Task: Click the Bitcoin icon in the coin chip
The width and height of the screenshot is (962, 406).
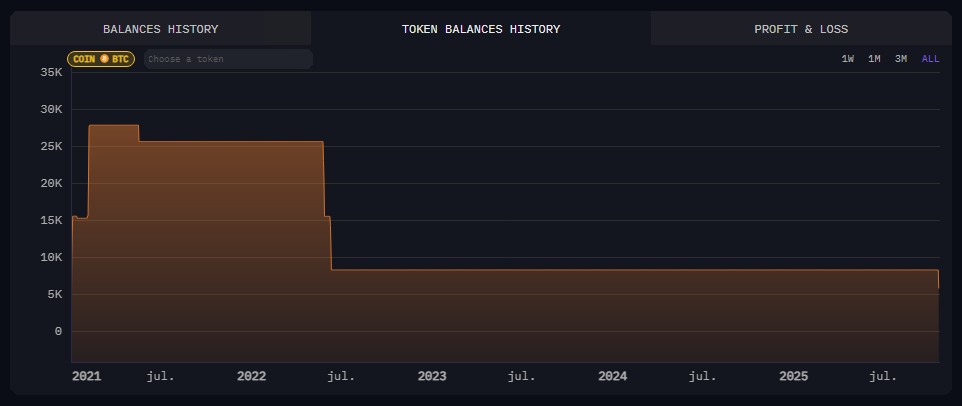Action: point(104,59)
